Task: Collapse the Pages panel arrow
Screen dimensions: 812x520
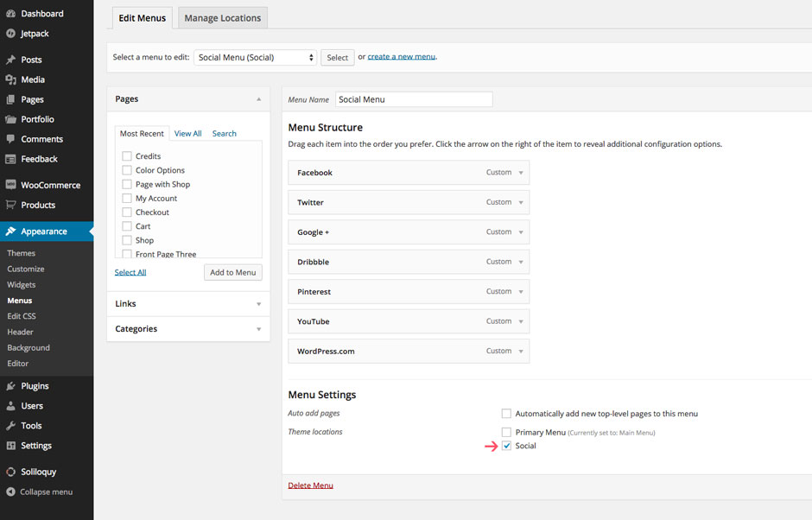Action: click(x=259, y=99)
